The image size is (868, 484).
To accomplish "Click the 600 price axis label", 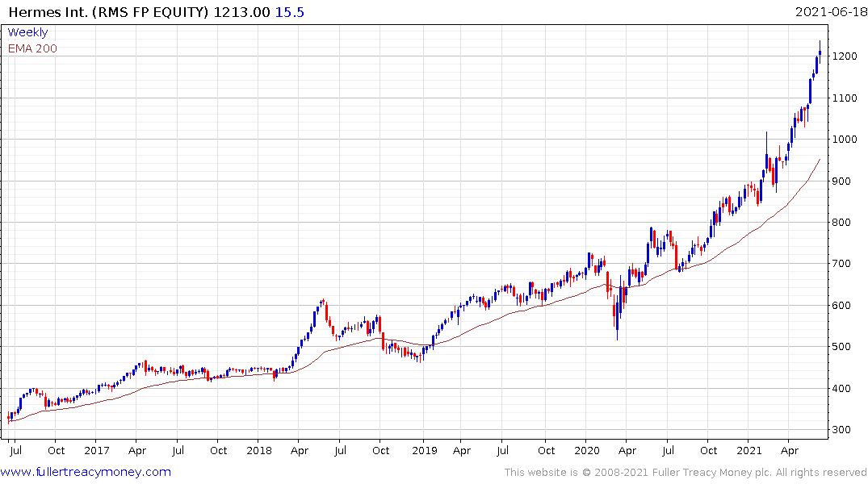I will 841,306.
